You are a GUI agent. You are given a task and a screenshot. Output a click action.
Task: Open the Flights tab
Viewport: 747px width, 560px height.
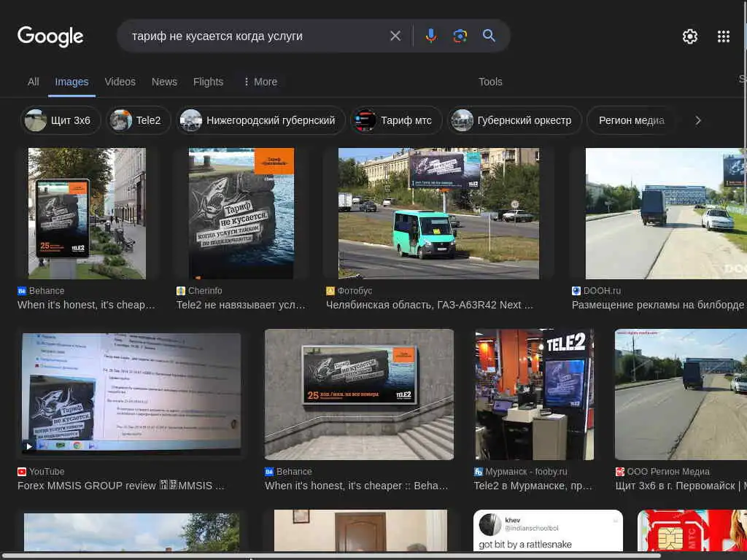(208, 82)
